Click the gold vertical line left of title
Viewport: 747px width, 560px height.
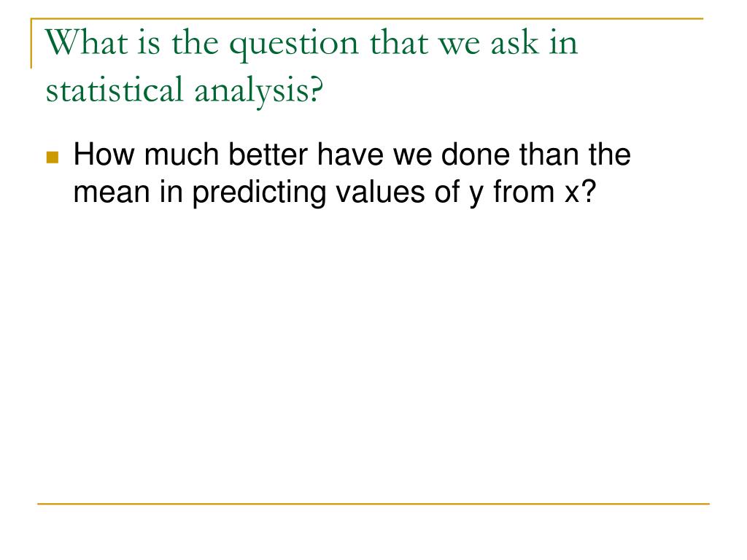31,43
